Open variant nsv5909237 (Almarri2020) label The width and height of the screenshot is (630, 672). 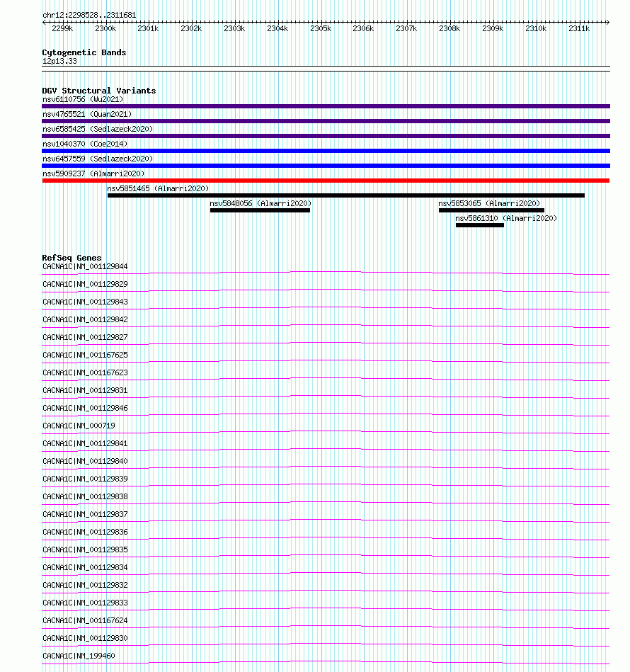pos(93,173)
